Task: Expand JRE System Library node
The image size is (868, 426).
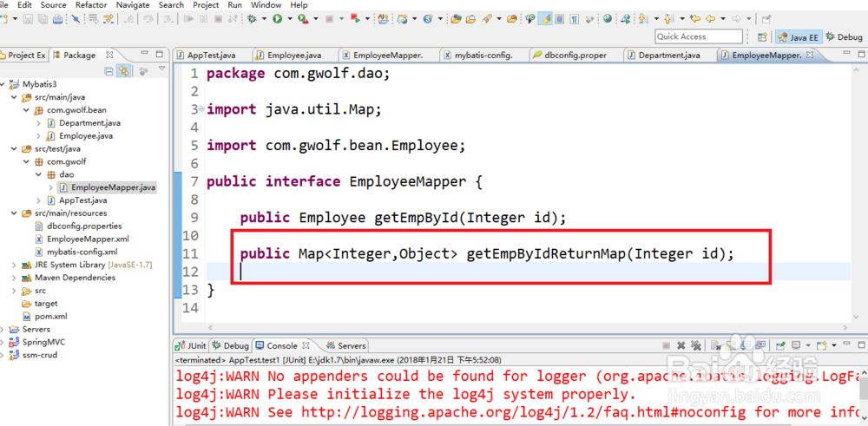Action: [13, 265]
